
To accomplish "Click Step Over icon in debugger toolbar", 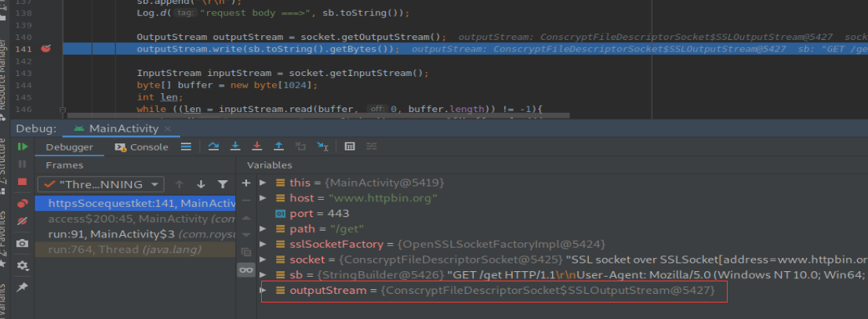I will point(214,147).
